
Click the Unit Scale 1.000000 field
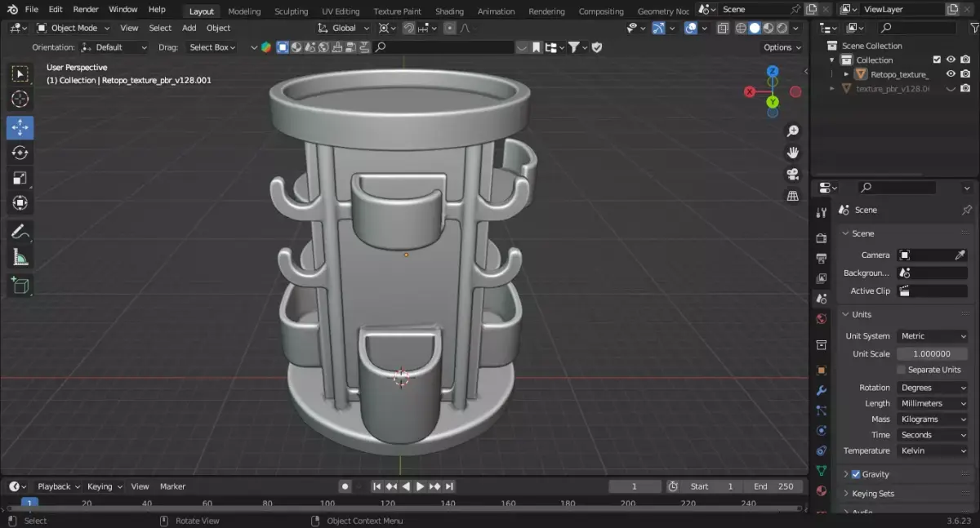(x=933, y=354)
